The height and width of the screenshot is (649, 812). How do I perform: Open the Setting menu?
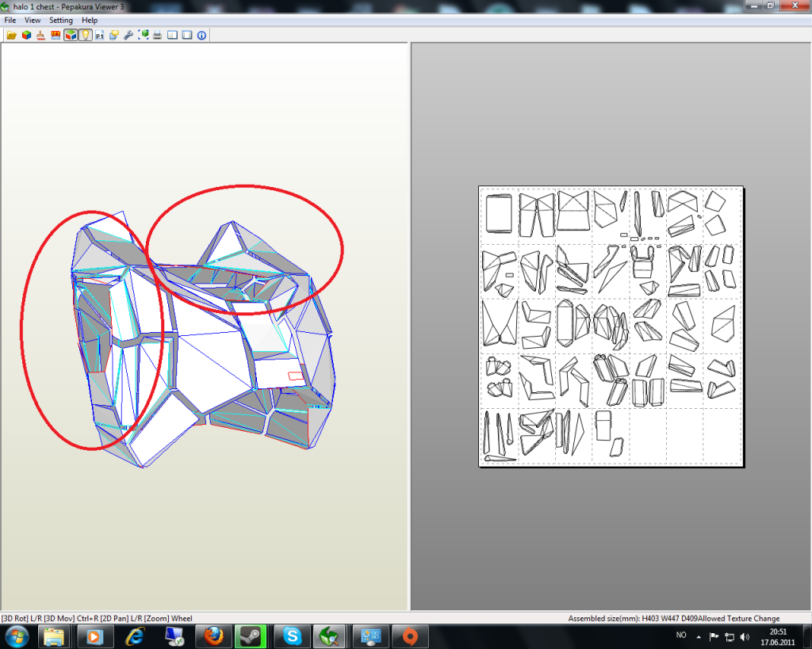coord(61,20)
